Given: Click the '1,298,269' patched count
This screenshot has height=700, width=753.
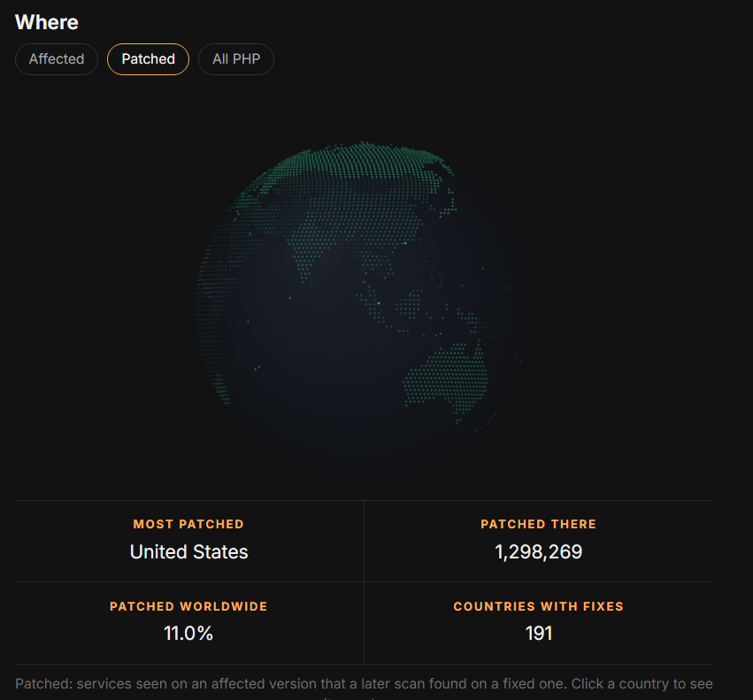Looking at the screenshot, I should [x=538, y=551].
